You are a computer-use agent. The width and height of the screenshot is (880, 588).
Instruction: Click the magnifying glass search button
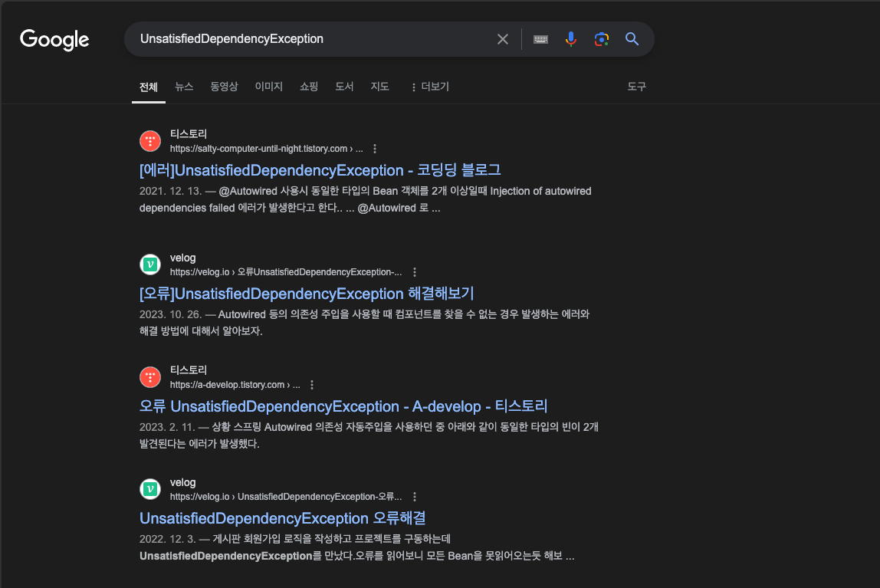coord(632,38)
